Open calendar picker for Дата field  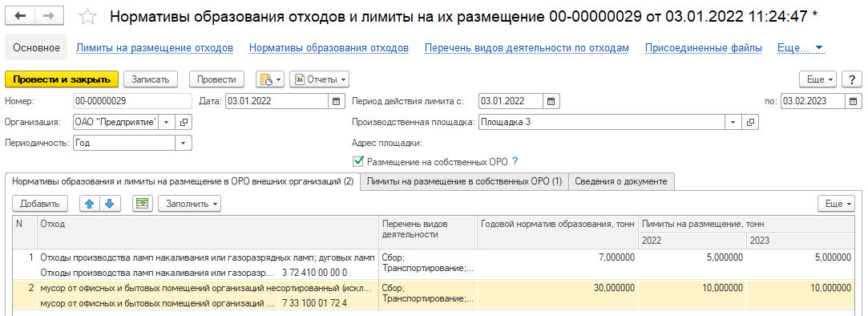click(336, 101)
